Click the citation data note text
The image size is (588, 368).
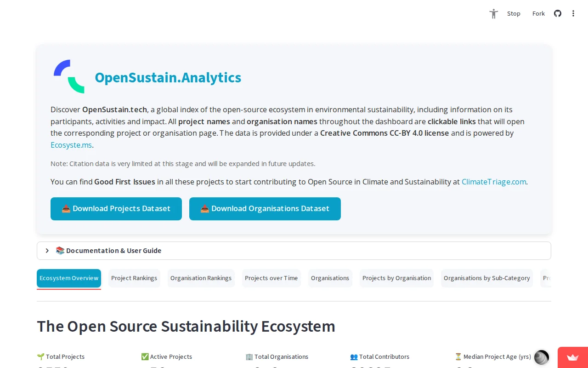(x=183, y=164)
